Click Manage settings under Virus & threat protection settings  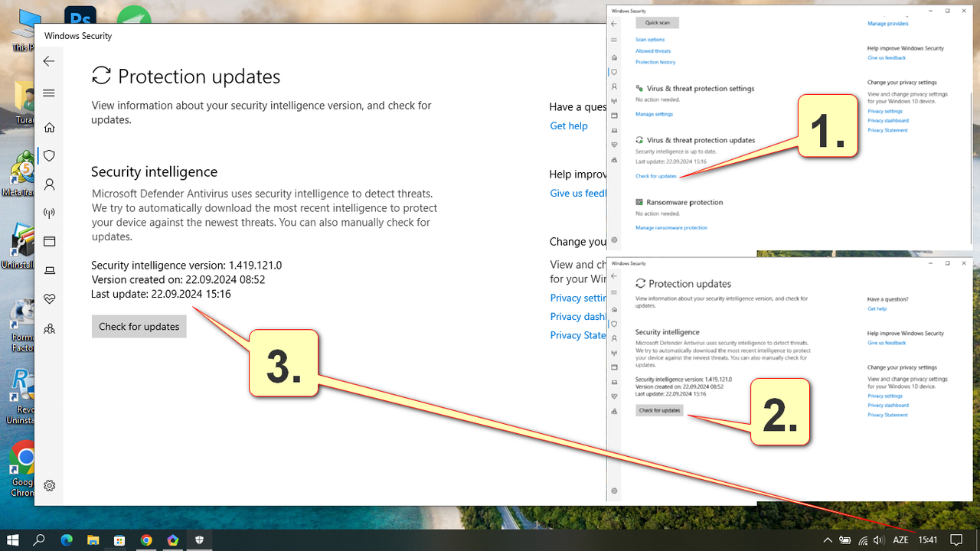click(x=654, y=114)
